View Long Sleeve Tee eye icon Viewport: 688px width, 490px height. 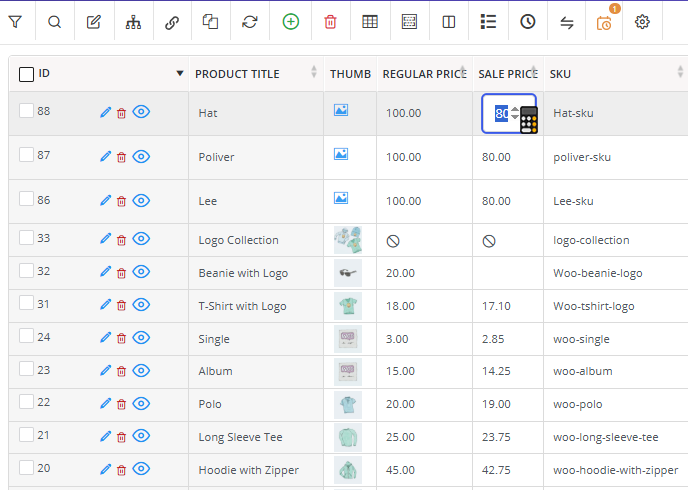(x=141, y=436)
